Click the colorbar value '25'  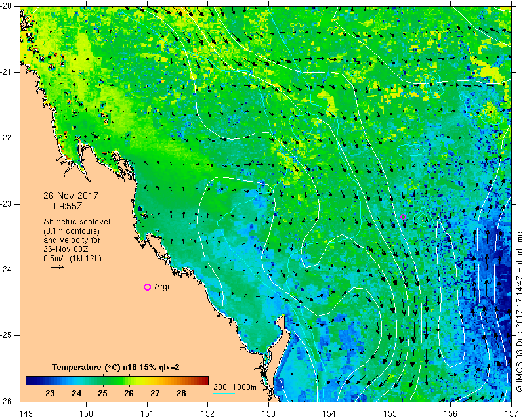tap(102, 393)
